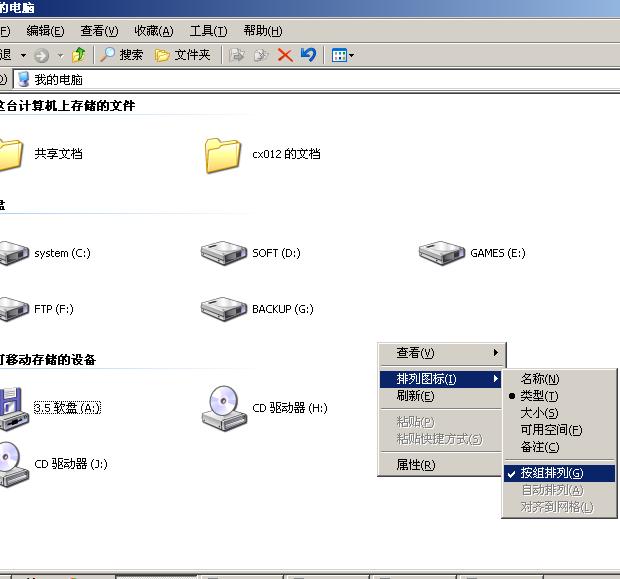The image size is (620, 579).
Task: Open the Back button history dropdown
Action: coord(23,55)
